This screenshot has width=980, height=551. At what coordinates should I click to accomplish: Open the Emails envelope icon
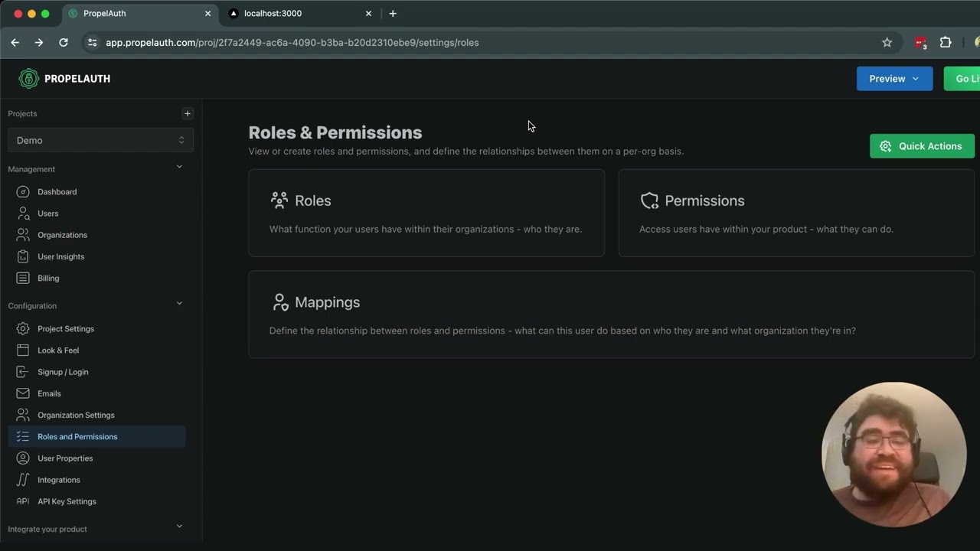(23, 393)
